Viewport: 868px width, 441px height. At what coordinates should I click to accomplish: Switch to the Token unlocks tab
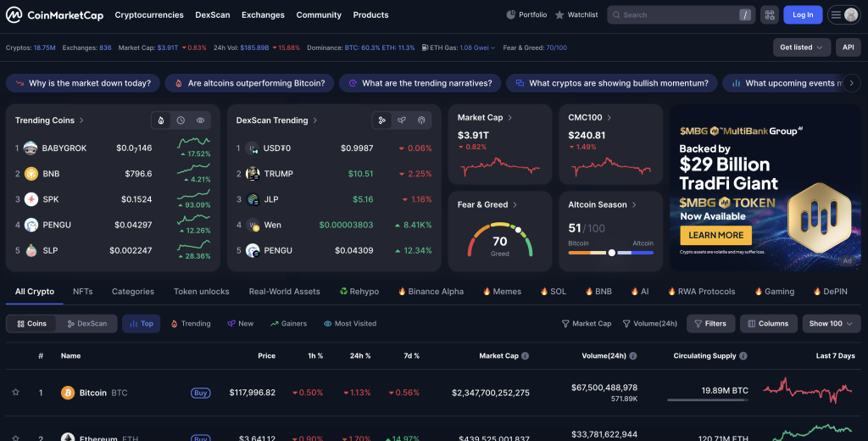click(202, 292)
